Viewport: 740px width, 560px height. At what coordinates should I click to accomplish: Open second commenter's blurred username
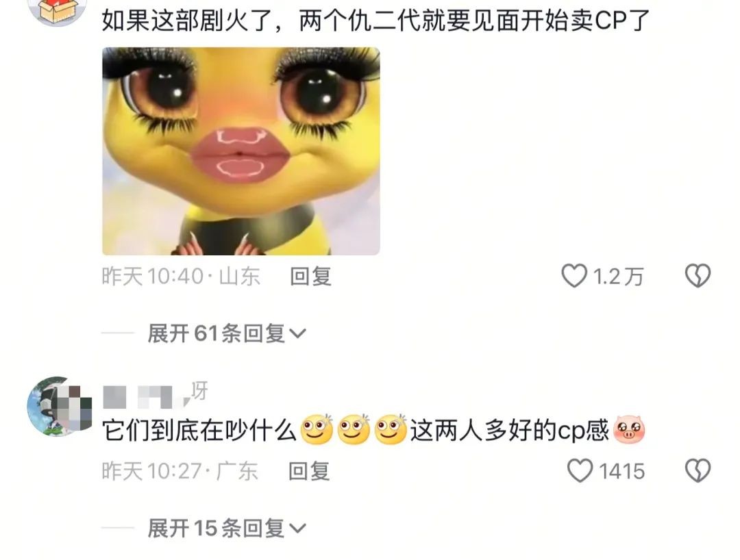pos(156,394)
